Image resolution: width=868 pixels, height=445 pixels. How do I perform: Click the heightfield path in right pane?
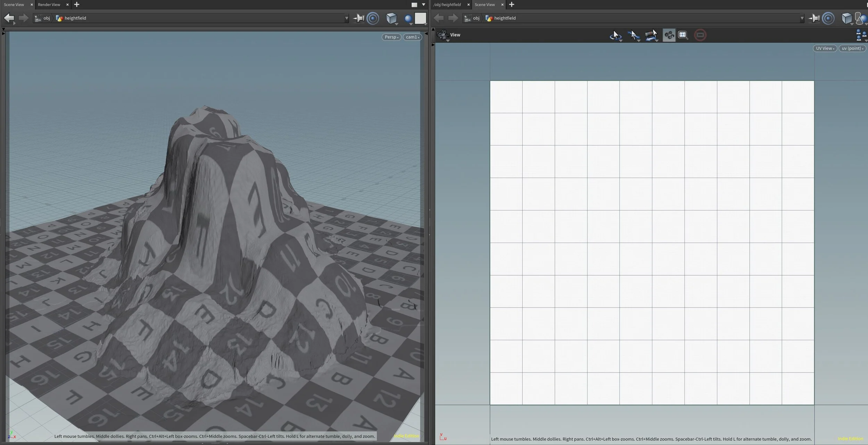(x=504, y=18)
